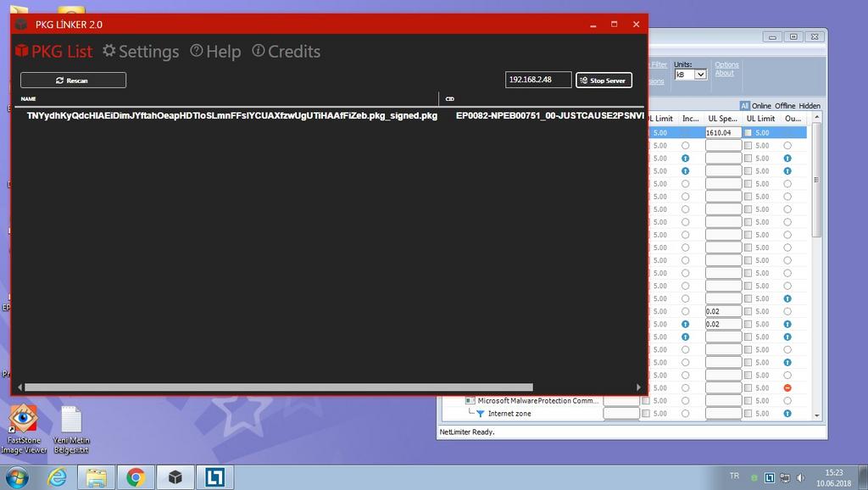
Task: Focus the 192.168.2.48 IP address field
Action: tap(537, 80)
